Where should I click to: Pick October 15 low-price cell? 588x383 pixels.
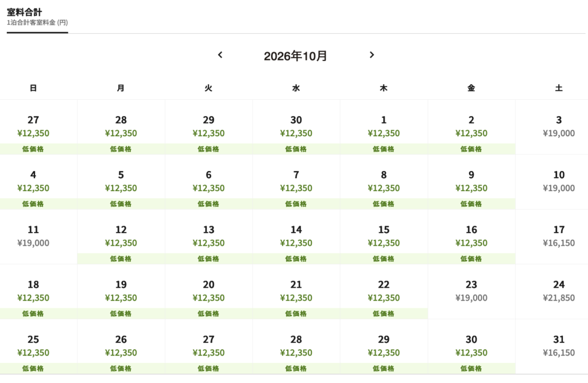[x=384, y=237]
